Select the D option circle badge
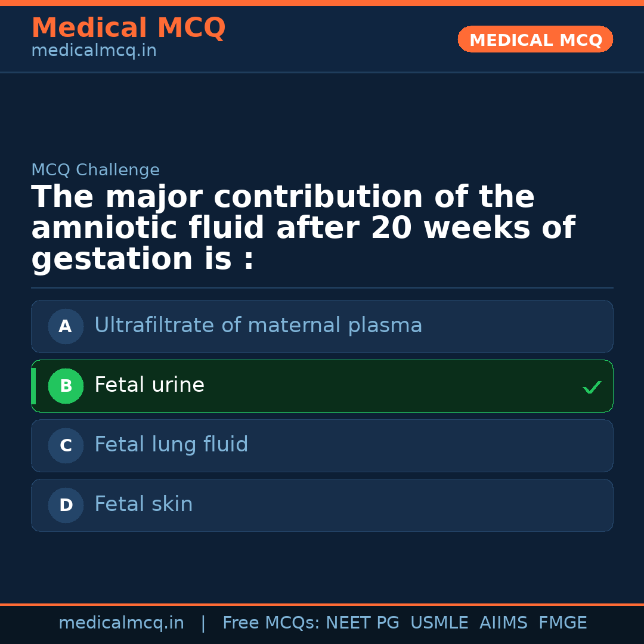 [x=66, y=505]
